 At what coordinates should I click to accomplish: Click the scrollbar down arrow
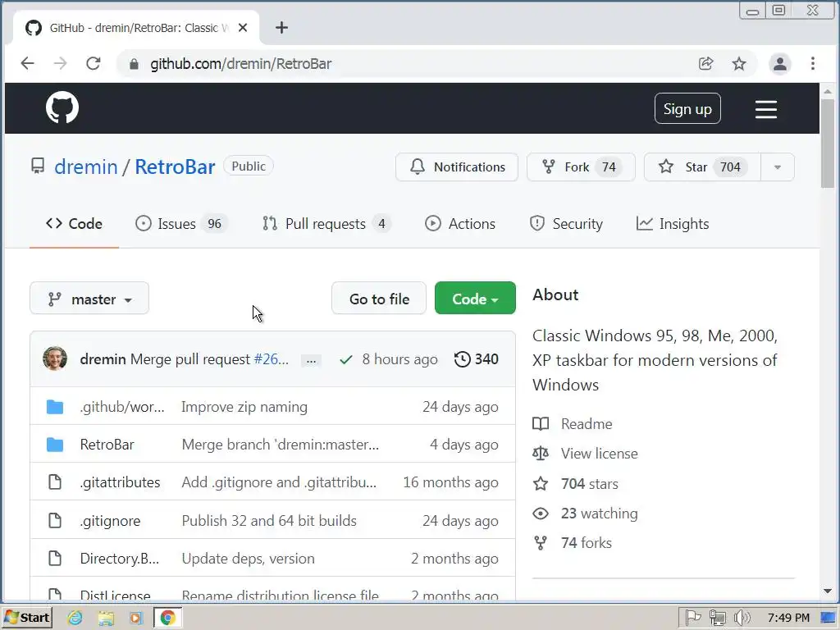(x=828, y=591)
